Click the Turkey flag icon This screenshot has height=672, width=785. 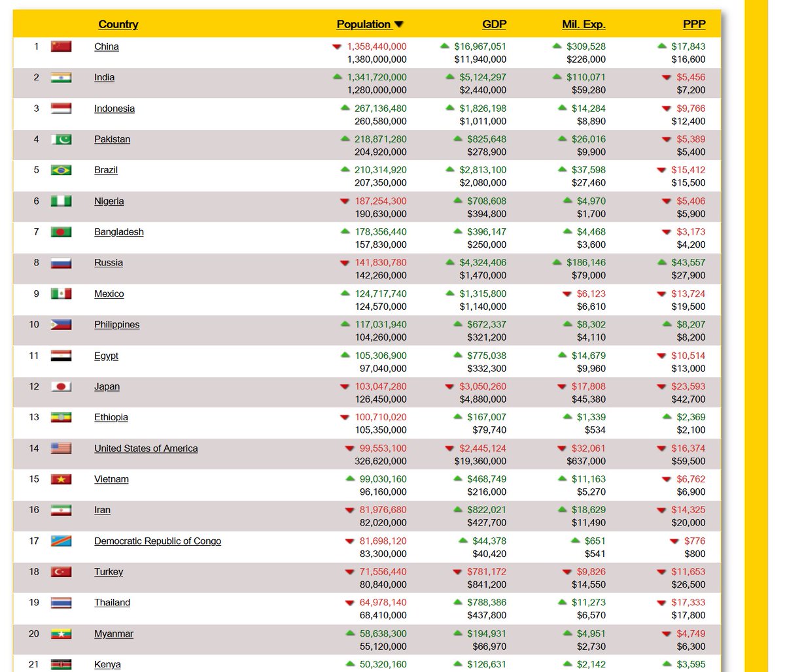point(61,572)
